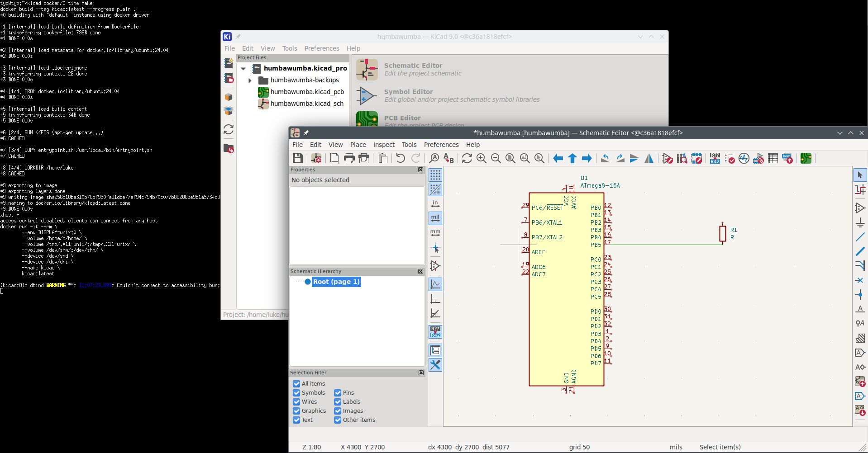Open the Place menu
The image size is (868, 453).
pos(358,145)
